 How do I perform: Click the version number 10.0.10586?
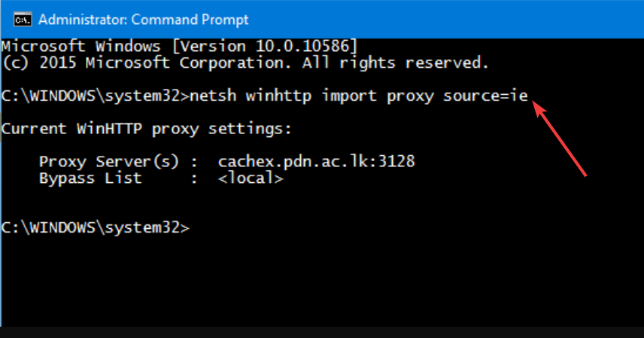(302, 46)
